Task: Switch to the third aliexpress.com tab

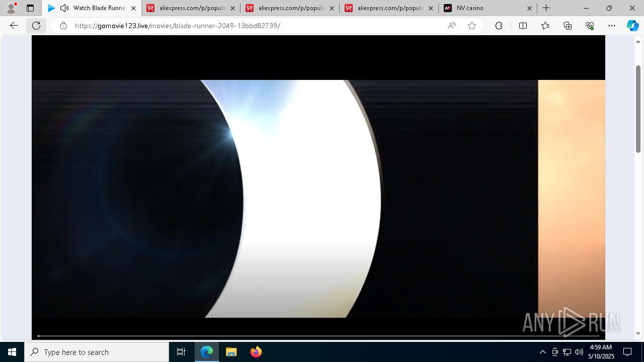Action: [x=389, y=8]
